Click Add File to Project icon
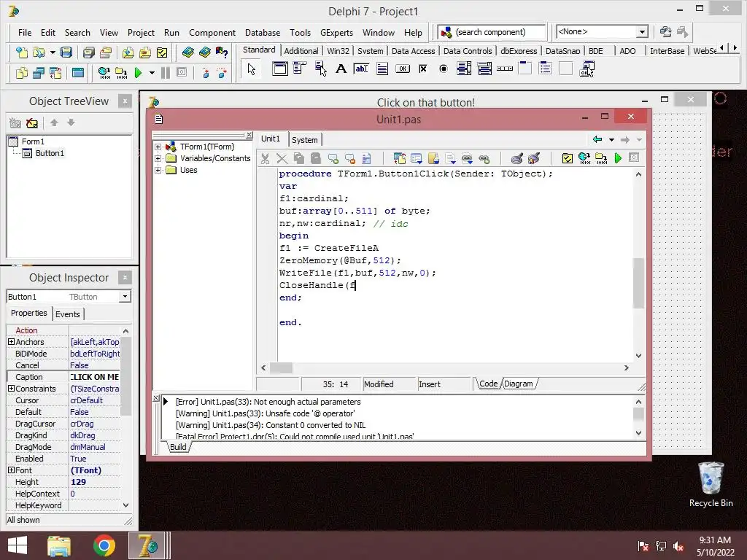The height and width of the screenshot is (560, 747). (128, 52)
